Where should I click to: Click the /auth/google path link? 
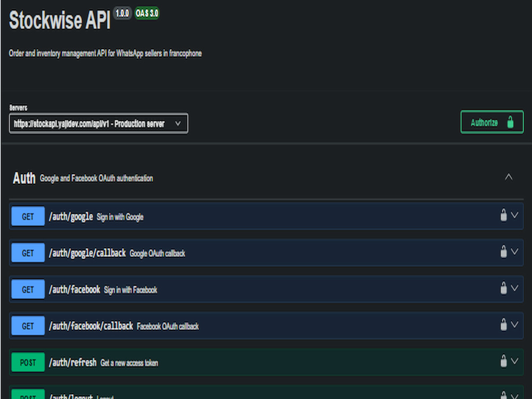pyautogui.click(x=71, y=217)
